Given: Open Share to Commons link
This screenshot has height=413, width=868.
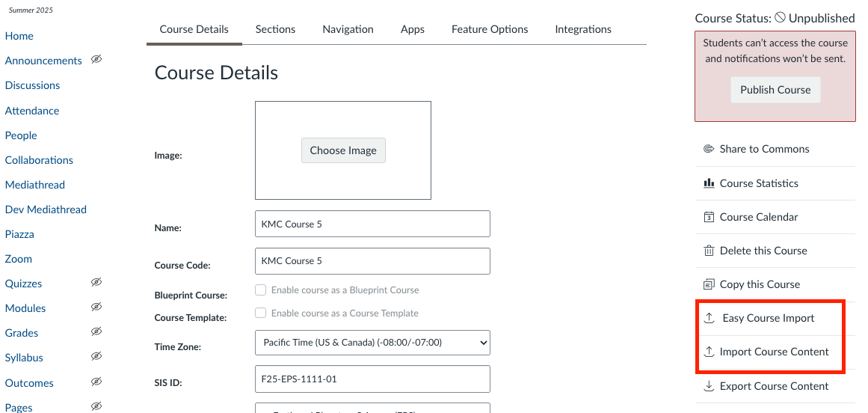Looking at the screenshot, I should 765,149.
